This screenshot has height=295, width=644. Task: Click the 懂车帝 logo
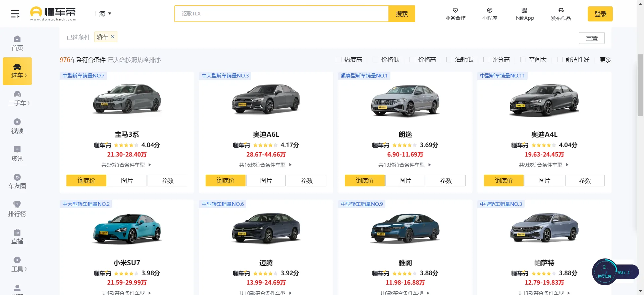tap(53, 14)
